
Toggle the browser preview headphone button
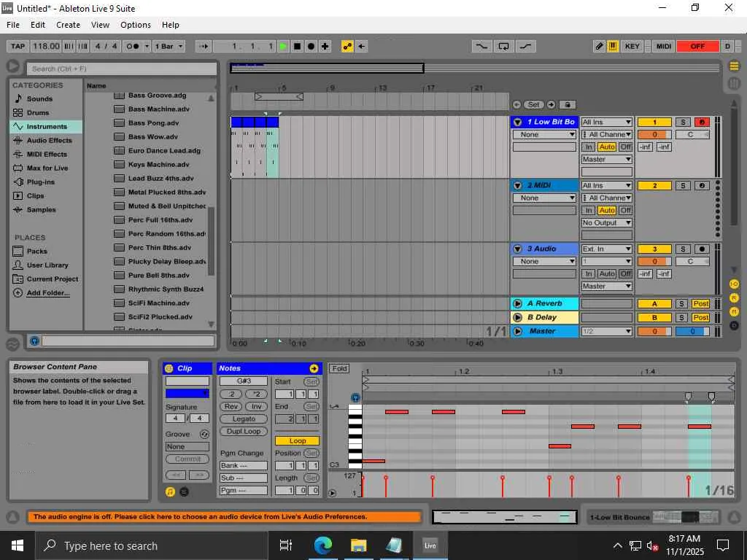(34, 341)
